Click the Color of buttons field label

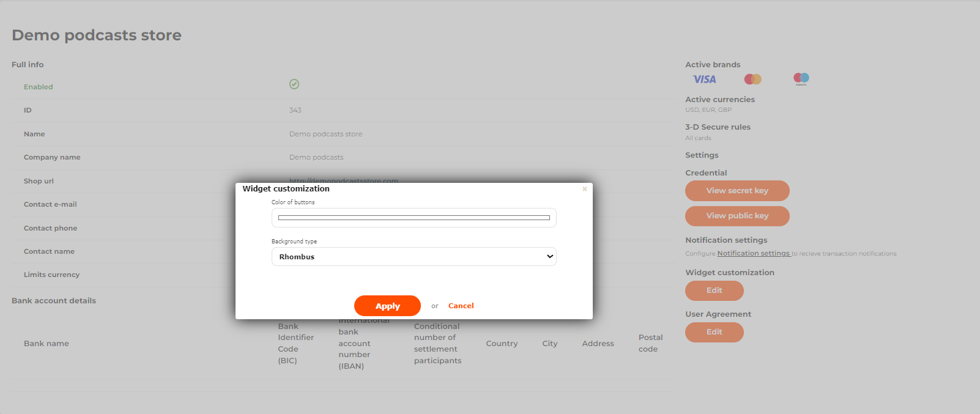click(x=293, y=202)
